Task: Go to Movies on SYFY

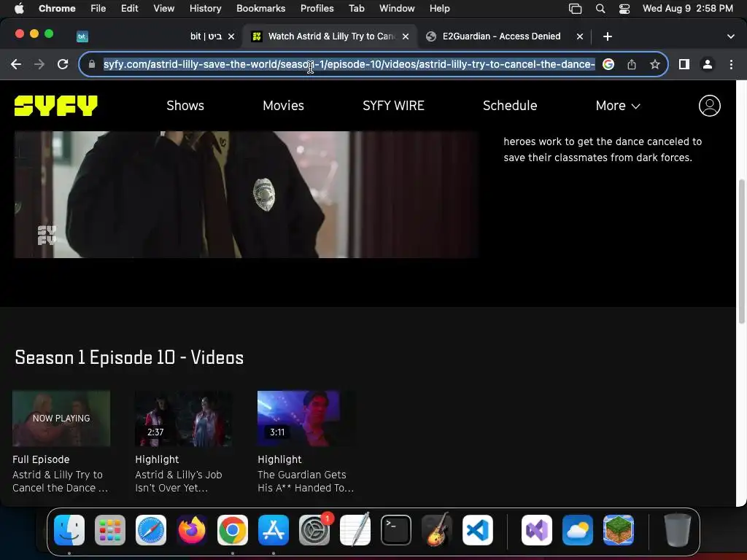Action: tap(284, 106)
